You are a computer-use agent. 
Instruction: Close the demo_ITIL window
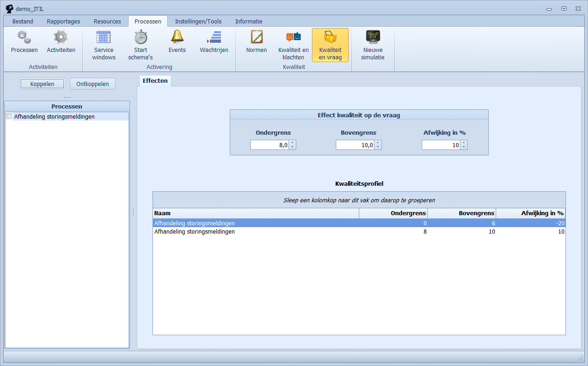[x=578, y=8]
